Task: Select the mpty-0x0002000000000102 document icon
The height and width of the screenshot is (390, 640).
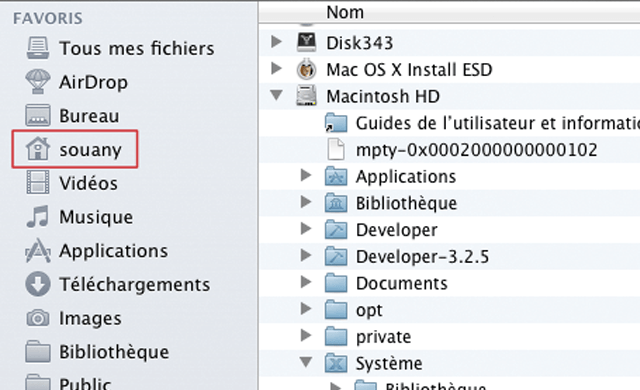Action: tap(336, 149)
